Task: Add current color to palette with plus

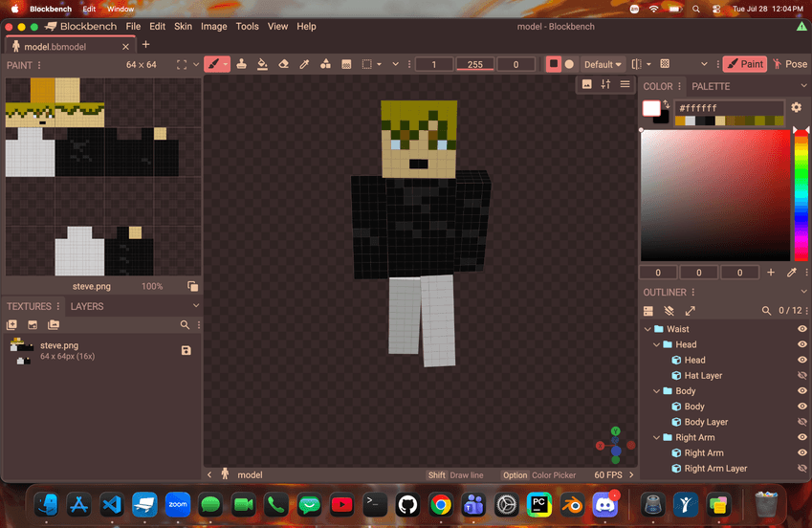Action: (x=771, y=272)
